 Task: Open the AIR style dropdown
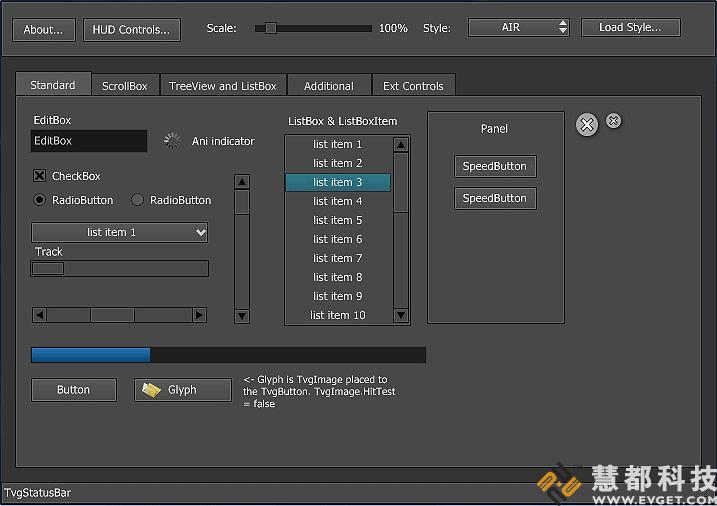[519, 27]
